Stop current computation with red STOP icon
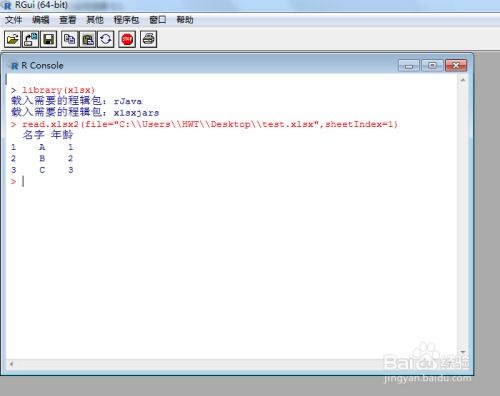The image size is (500, 396). (127, 39)
